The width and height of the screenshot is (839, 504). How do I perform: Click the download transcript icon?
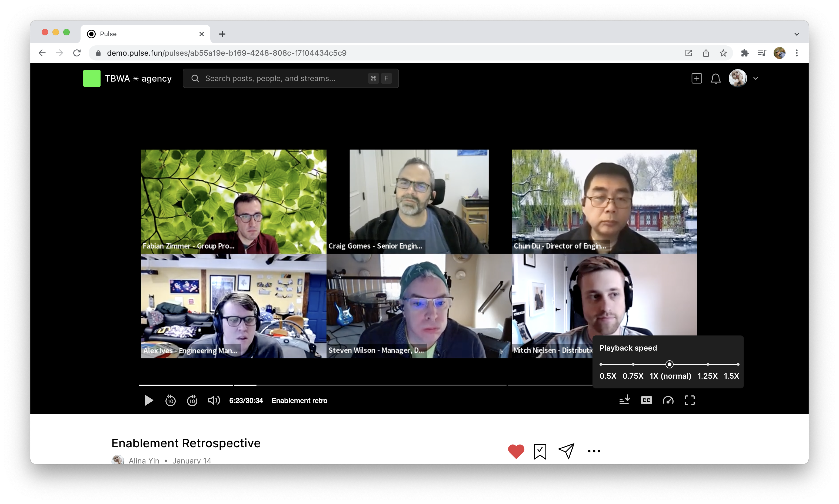pyautogui.click(x=625, y=400)
